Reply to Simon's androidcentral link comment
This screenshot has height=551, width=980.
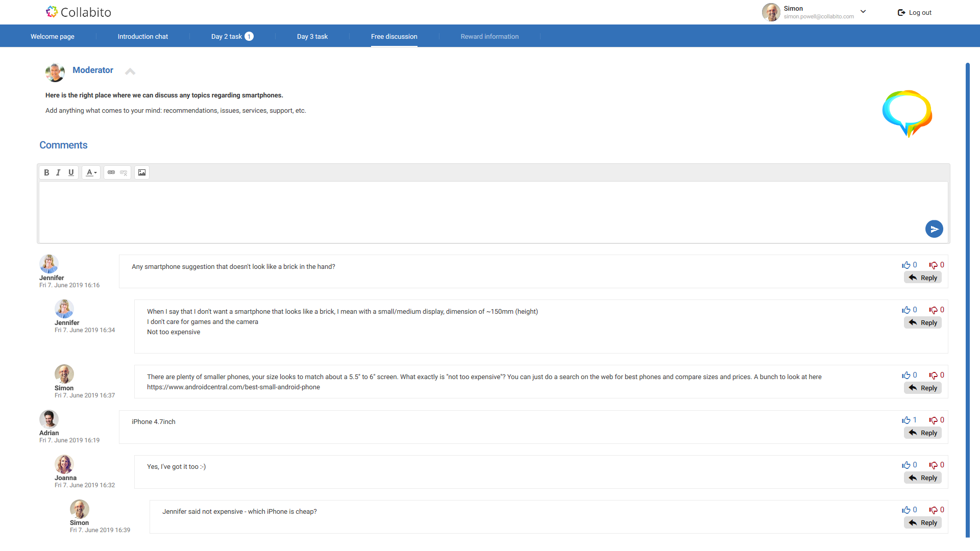(923, 388)
